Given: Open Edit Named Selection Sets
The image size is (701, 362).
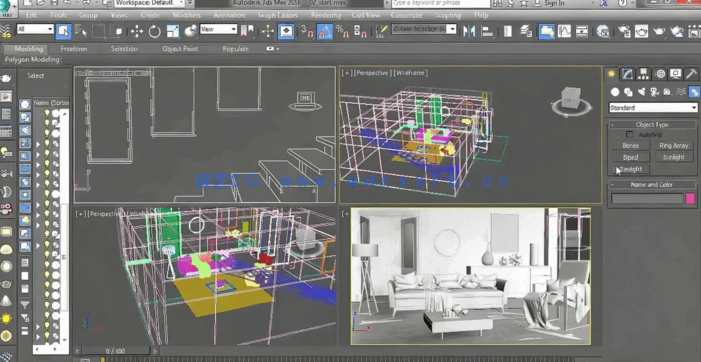Looking at the screenshot, I should (381, 31).
